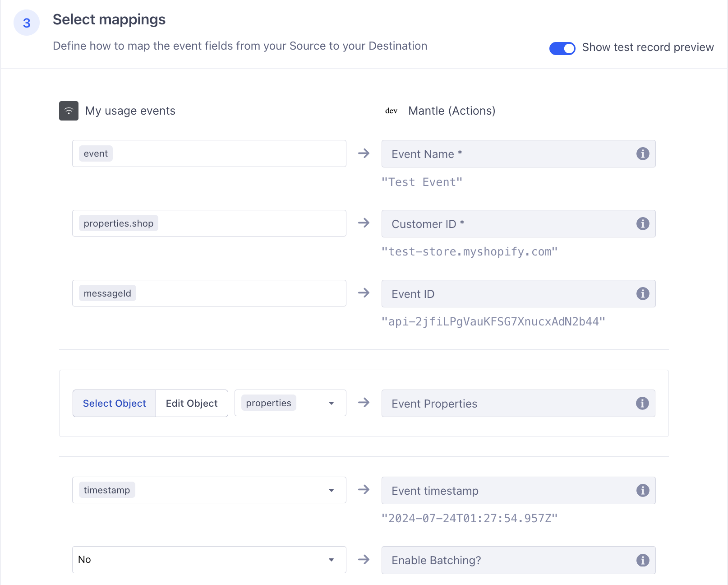728x585 pixels.
Task: Click the arrow next to Event timestamp mapping
Action: 364,490
